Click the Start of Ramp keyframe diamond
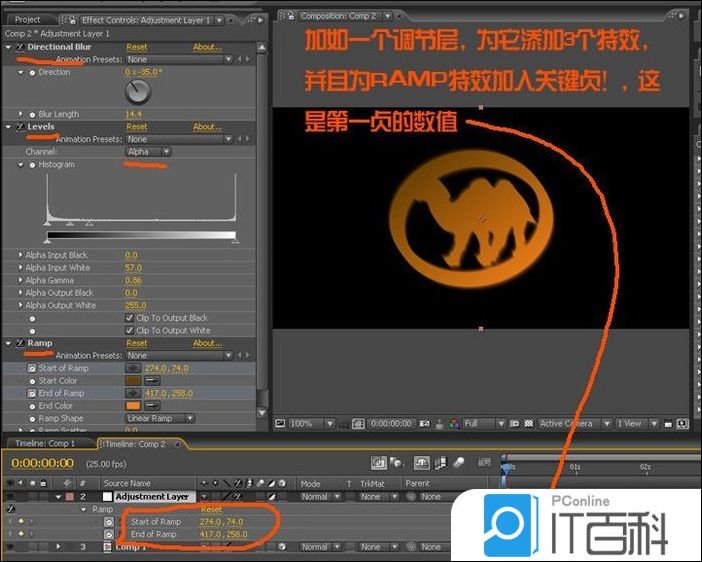Viewport: 702px width, 562px height. (x=21, y=521)
